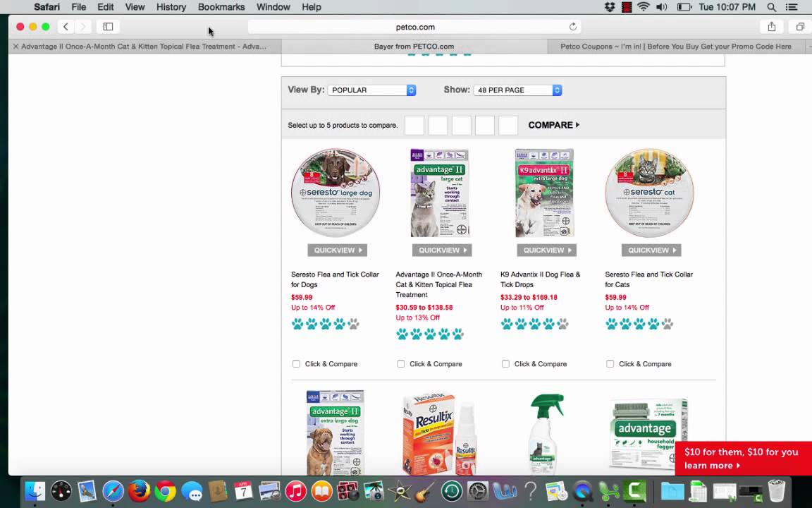Open the History menu
The image size is (812, 508).
[x=171, y=7]
